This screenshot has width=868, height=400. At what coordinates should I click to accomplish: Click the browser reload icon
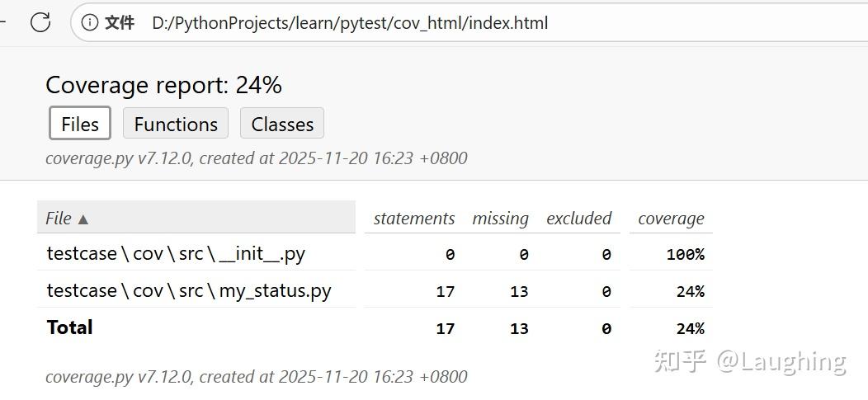[40, 22]
